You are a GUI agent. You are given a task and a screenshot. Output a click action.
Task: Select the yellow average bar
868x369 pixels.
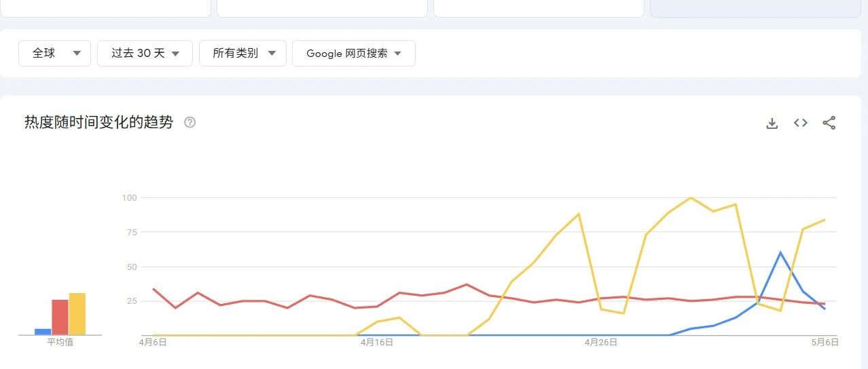point(77,314)
